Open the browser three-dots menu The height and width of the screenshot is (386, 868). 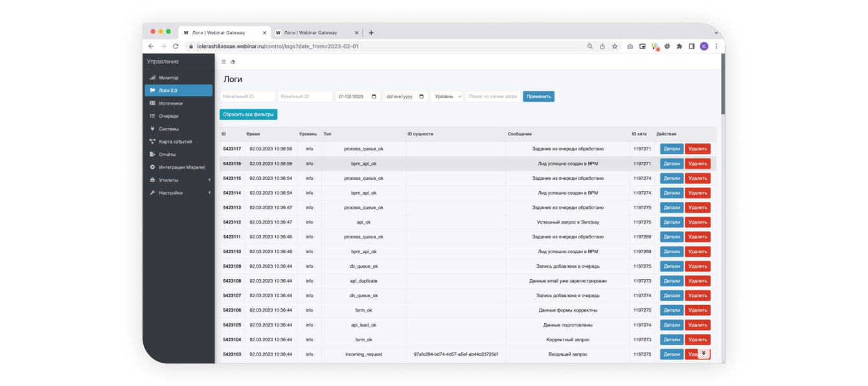click(716, 46)
